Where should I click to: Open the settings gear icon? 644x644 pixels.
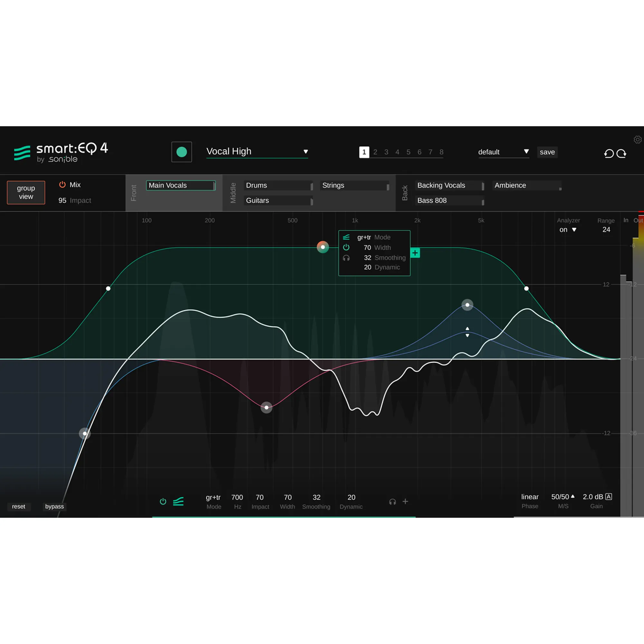tap(638, 140)
